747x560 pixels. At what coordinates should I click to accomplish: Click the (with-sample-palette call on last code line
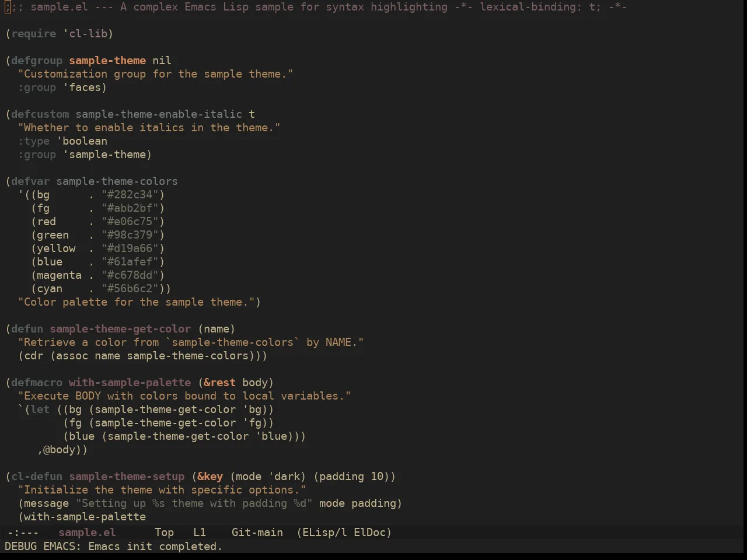coord(82,517)
